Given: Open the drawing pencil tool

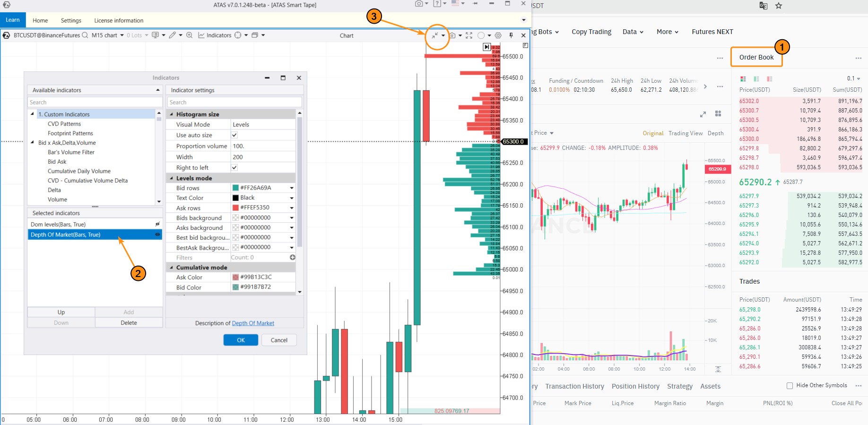Looking at the screenshot, I should coord(173,35).
